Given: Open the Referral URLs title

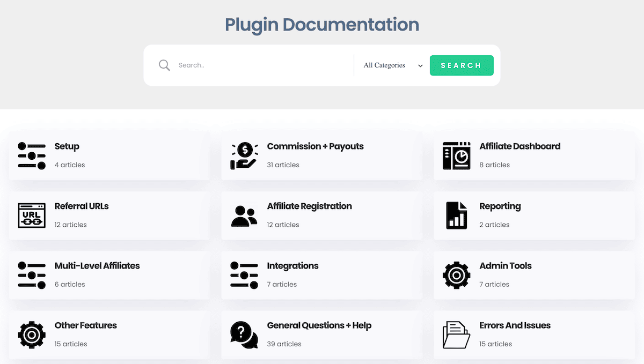Looking at the screenshot, I should tap(82, 206).
